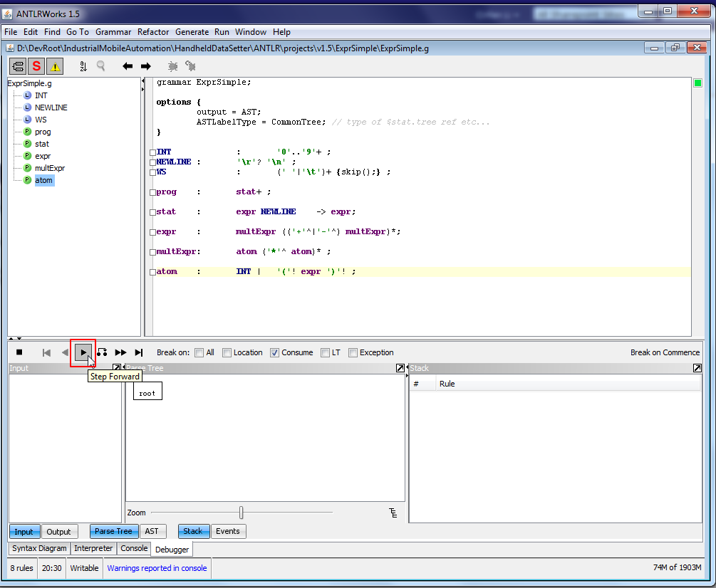Click the black forward arrow icon
Image resolution: width=716 pixels, height=588 pixels.
coord(145,66)
